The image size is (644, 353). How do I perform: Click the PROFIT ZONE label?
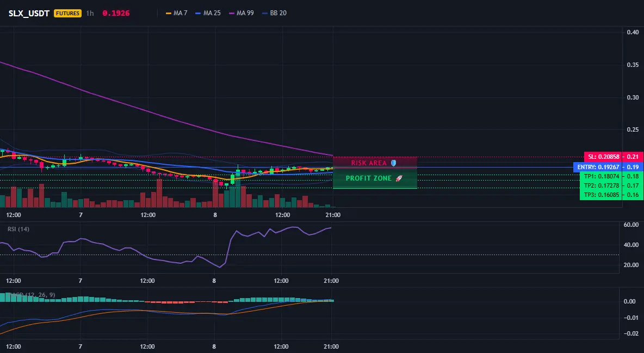coord(369,178)
